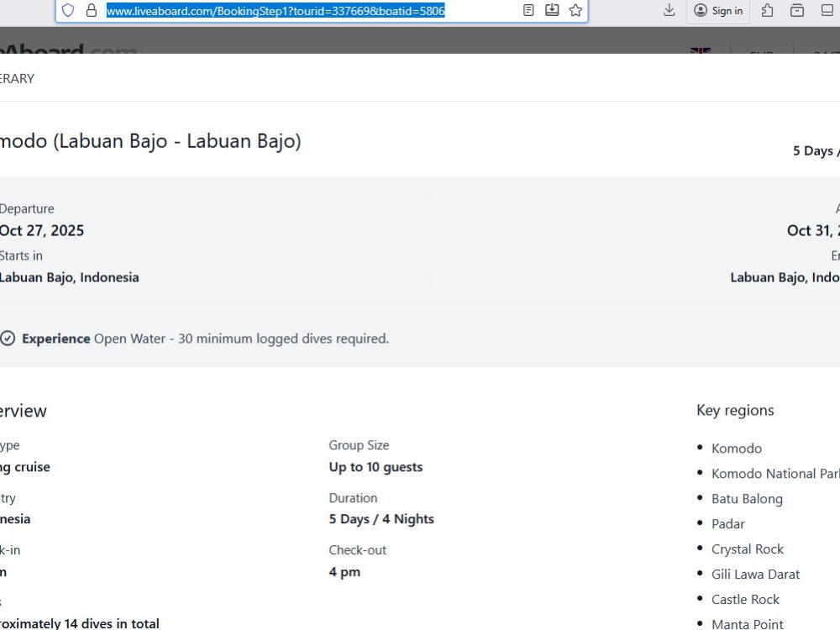The width and height of the screenshot is (840, 630).
Task: Click the Key regions heading
Action: 735,411
